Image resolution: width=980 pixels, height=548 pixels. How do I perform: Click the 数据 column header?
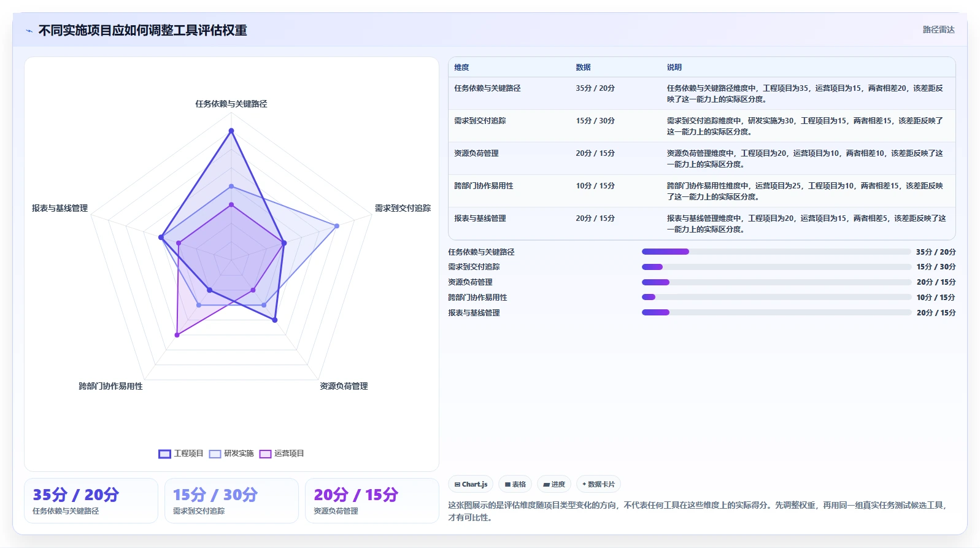coord(583,68)
